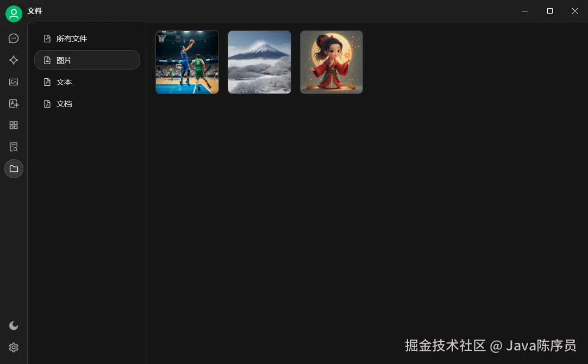Toggle dark mode with moon icon
This screenshot has height=364, width=588.
pos(14,325)
